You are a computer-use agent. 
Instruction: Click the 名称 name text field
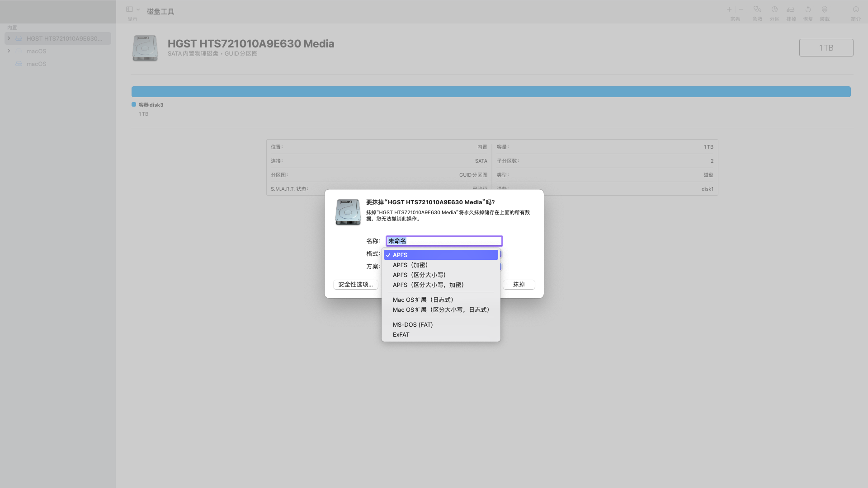pos(444,241)
